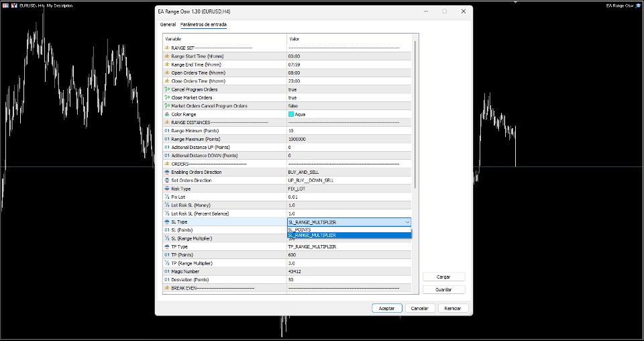The image size is (644, 341).
Task: Click the Range Minimum integer icon
Action: pos(167,131)
